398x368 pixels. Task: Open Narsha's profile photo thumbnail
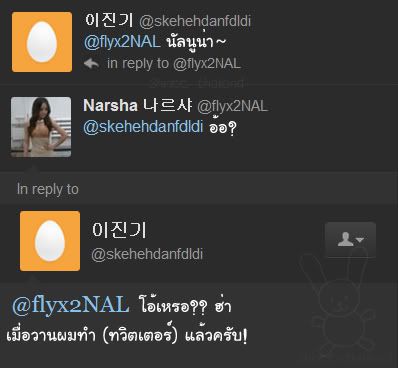41,127
